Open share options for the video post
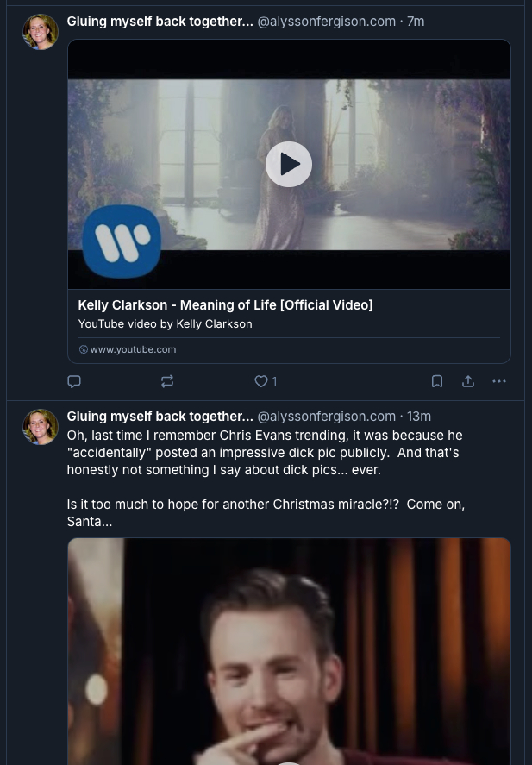Screen dimensions: 532x765 pos(468,381)
